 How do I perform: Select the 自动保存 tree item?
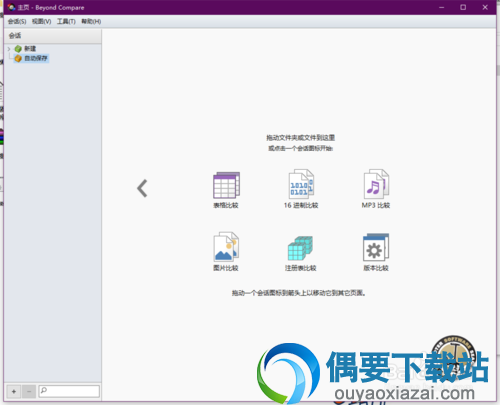click(36, 58)
